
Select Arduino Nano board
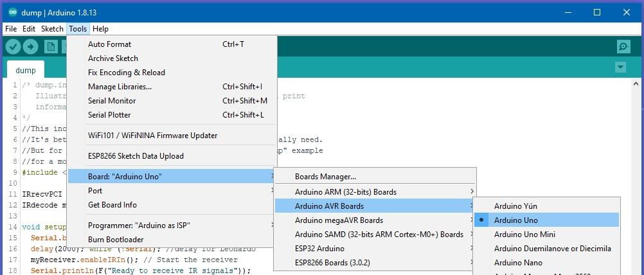tap(547, 263)
